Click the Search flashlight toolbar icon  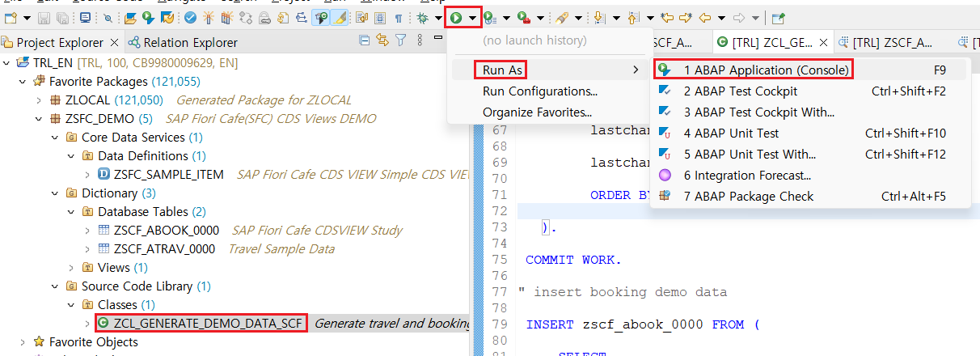click(x=561, y=18)
